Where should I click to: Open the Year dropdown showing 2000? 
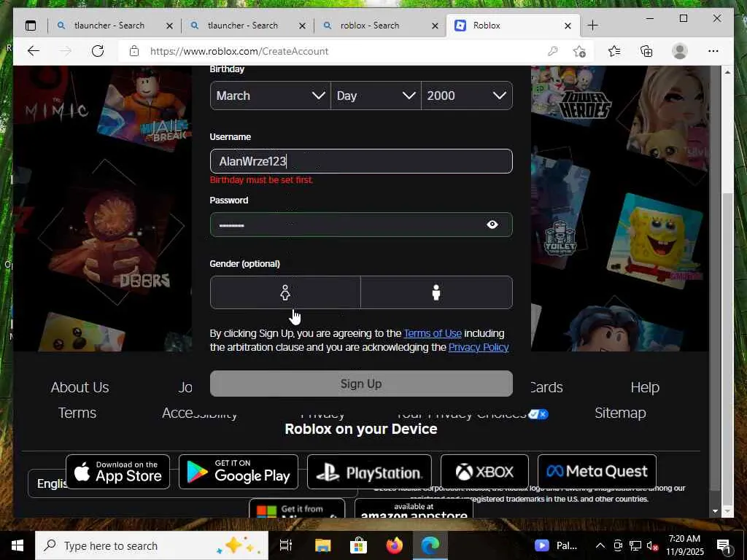point(467,96)
